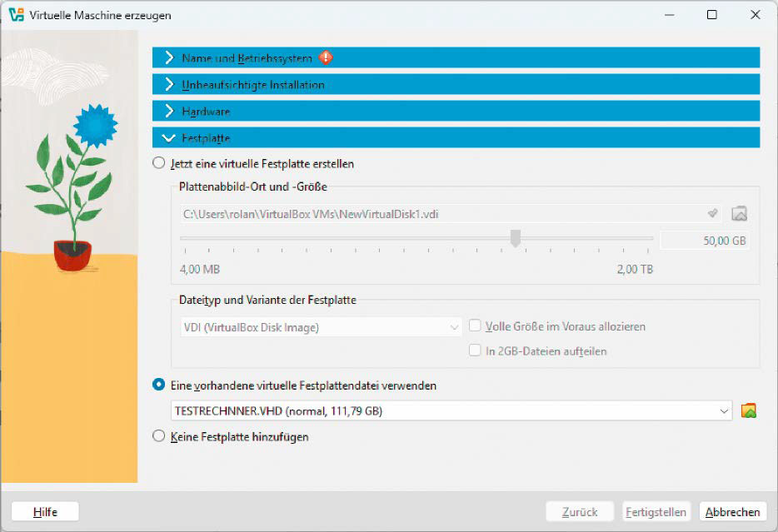The image size is (778, 532).
Task: Click the checkmark icon beside the path field
Action: coord(713,213)
